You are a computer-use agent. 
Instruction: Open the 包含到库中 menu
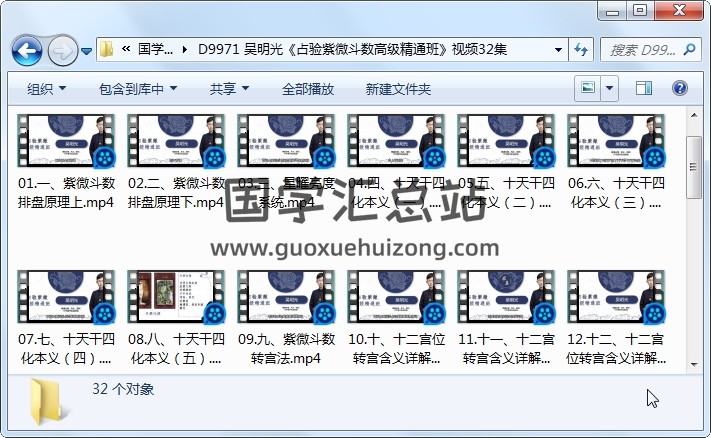pyautogui.click(x=138, y=89)
